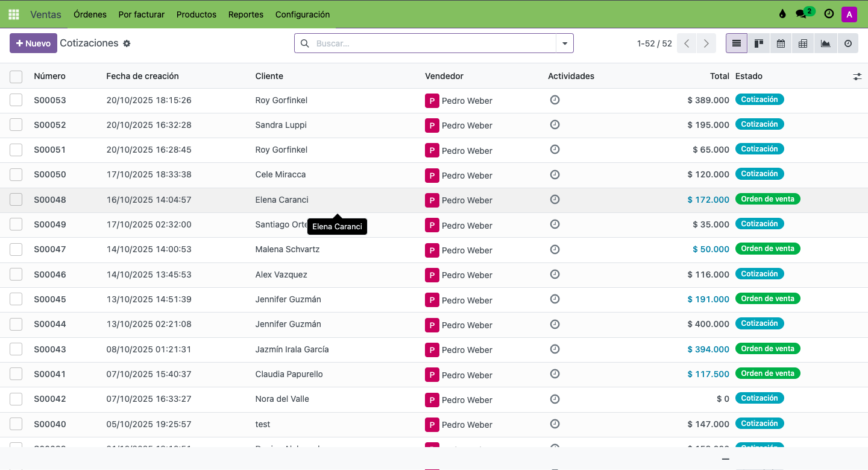Select the checkbox for order S00052

16,125
